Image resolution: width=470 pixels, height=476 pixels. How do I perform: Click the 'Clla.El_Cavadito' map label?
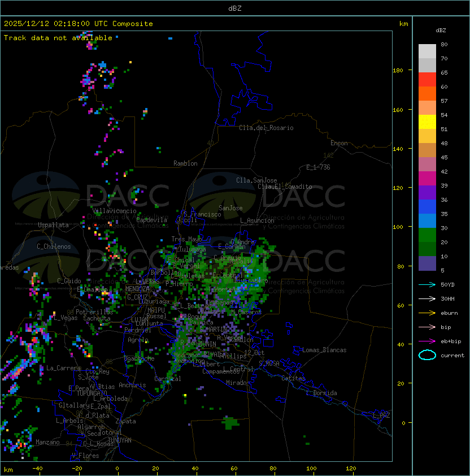tap(285, 187)
